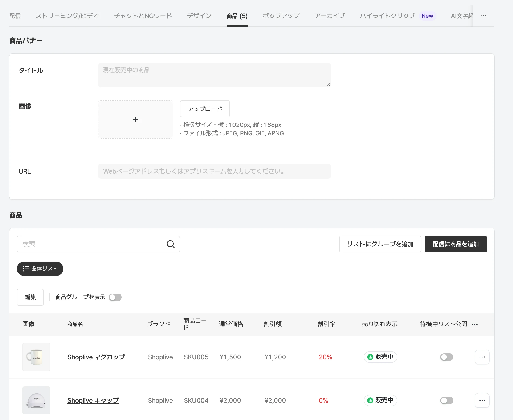This screenshot has height=420, width=513.
Task: Open the デザイン tab
Action: [199, 16]
